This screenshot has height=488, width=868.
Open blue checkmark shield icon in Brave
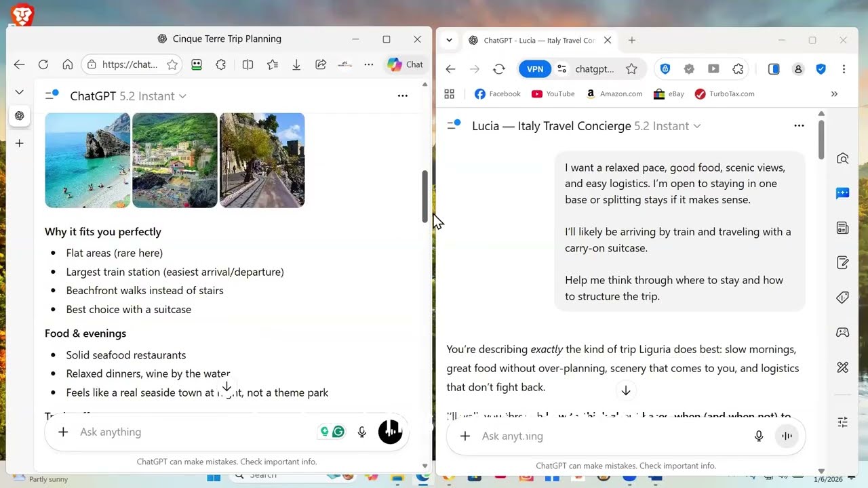pyautogui.click(x=821, y=69)
